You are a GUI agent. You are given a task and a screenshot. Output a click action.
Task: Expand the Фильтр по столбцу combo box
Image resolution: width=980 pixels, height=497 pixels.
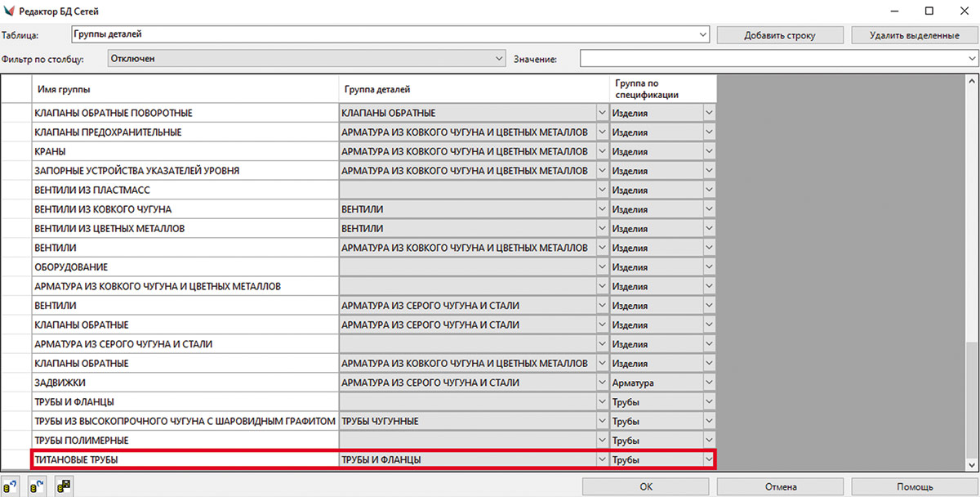(x=500, y=59)
